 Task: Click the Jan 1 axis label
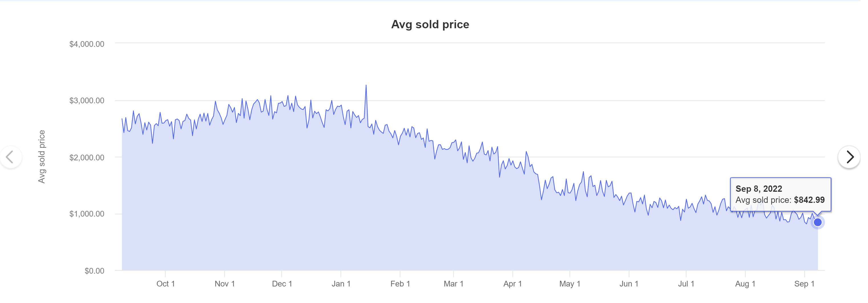coord(341,284)
